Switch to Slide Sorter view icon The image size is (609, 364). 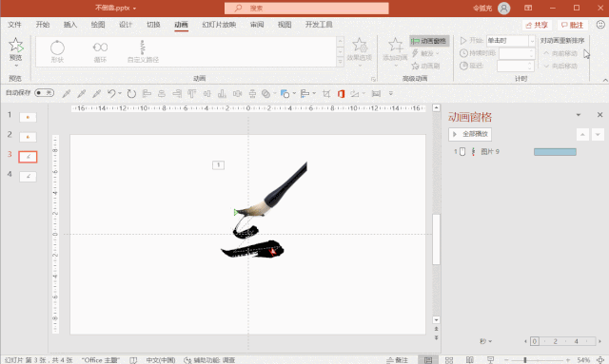coord(449,360)
